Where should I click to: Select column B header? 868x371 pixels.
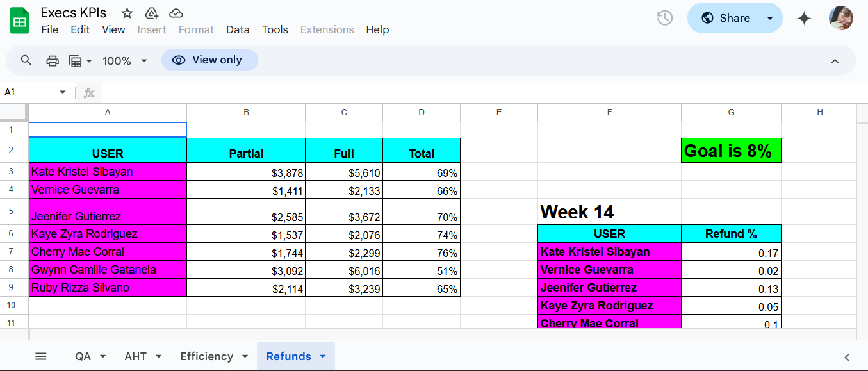pyautogui.click(x=246, y=113)
